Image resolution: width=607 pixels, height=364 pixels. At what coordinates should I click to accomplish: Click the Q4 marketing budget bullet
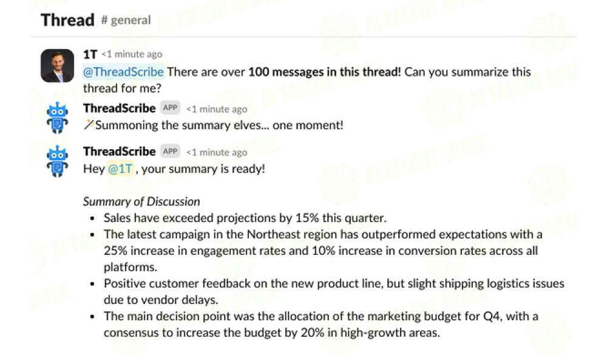[321, 325]
